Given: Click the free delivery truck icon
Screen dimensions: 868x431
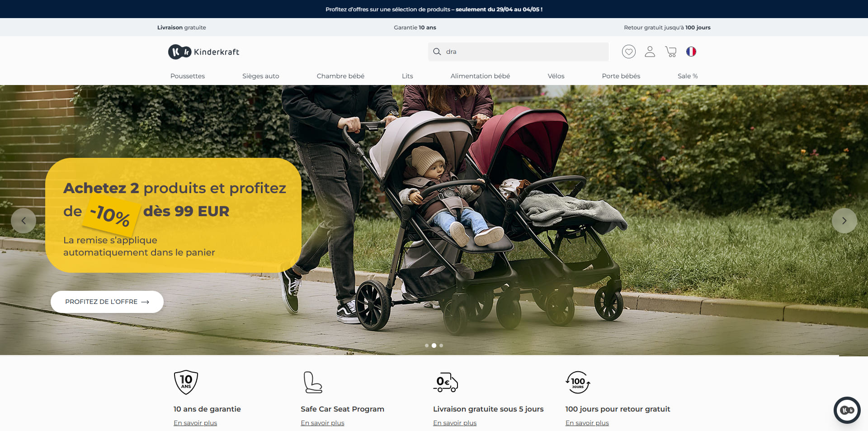Looking at the screenshot, I should (446, 383).
